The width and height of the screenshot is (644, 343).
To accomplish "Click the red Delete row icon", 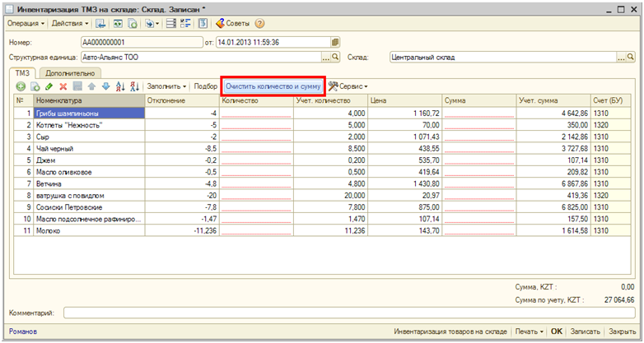I will pos(63,86).
